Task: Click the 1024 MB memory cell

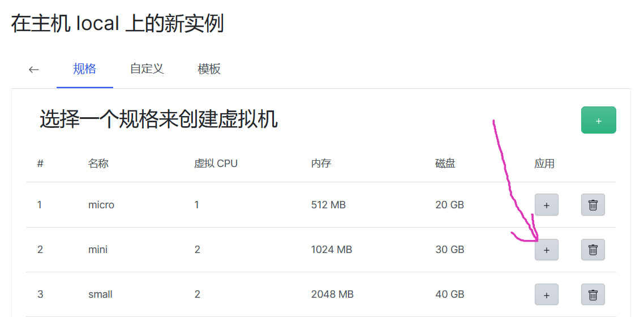Action: click(x=332, y=249)
